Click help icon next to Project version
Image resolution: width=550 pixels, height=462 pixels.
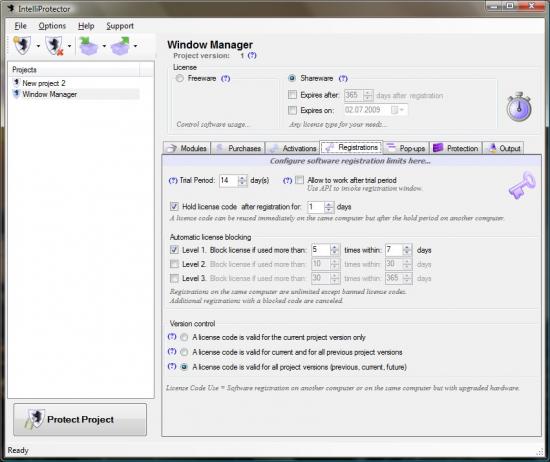(x=252, y=55)
